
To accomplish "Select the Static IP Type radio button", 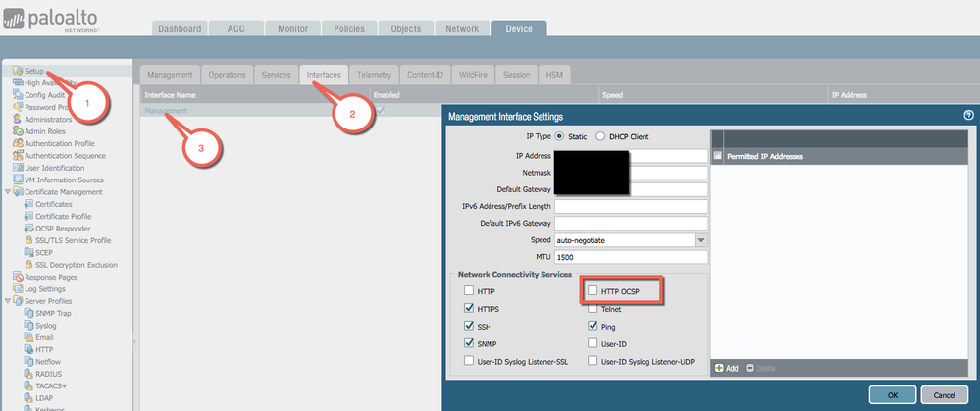I will click(559, 136).
